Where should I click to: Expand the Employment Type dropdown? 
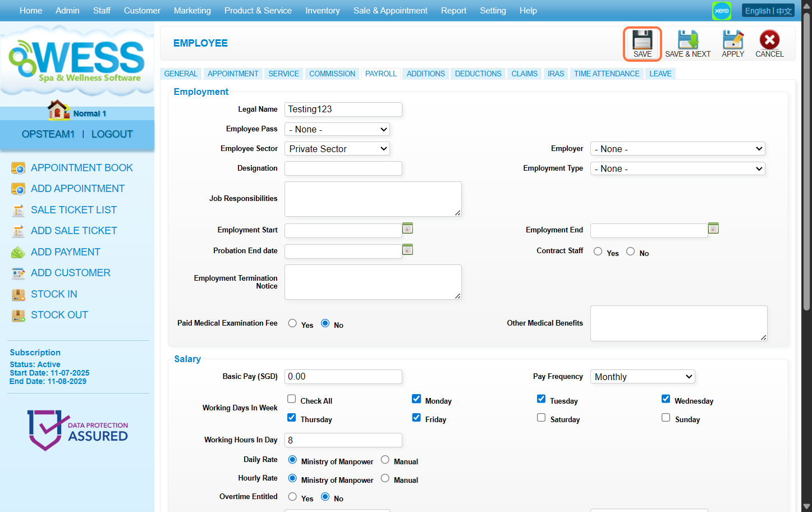(677, 169)
